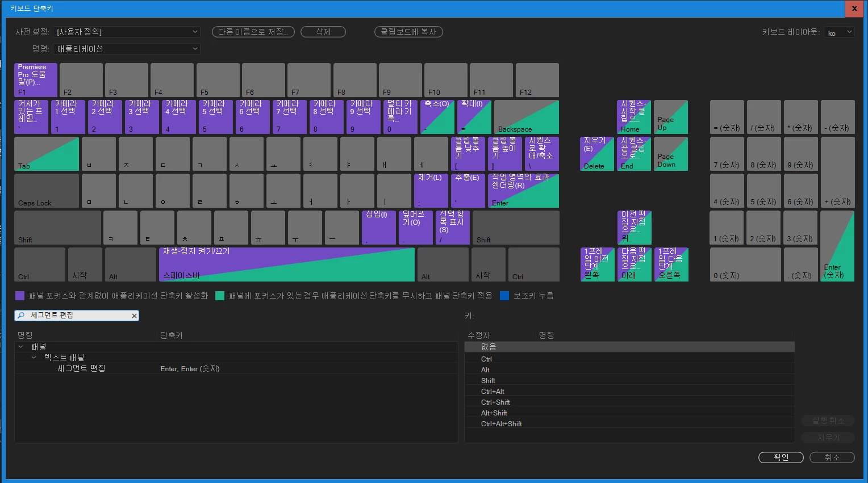Select the Tab key
Image resolution: width=868 pixels, height=483 pixels.
(x=47, y=154)
